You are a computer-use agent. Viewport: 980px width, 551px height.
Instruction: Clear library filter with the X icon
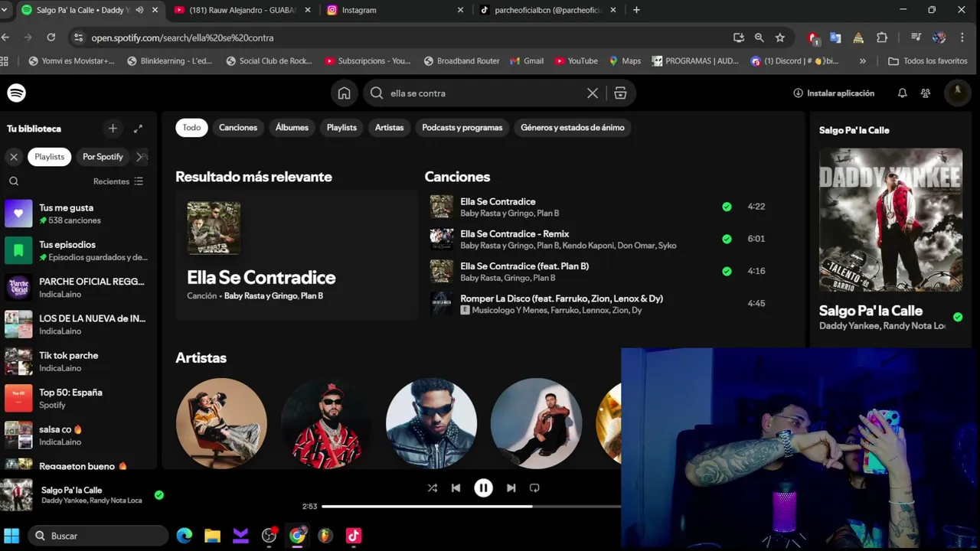14,157
